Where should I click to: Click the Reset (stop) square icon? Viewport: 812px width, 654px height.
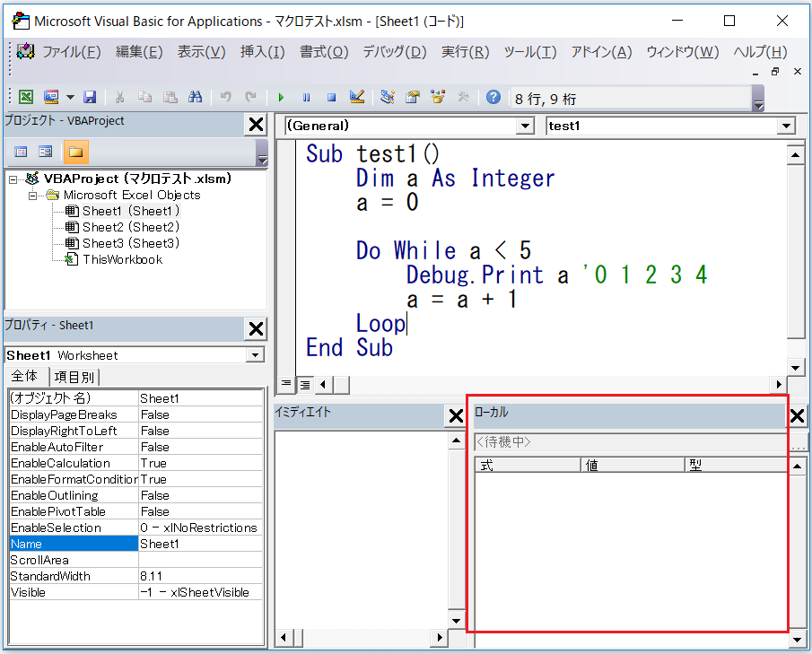click(331, 97)
